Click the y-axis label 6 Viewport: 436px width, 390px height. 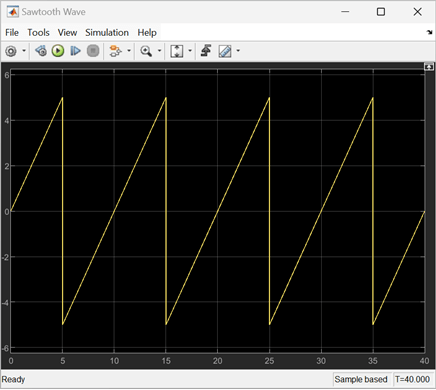click(7, 75)
